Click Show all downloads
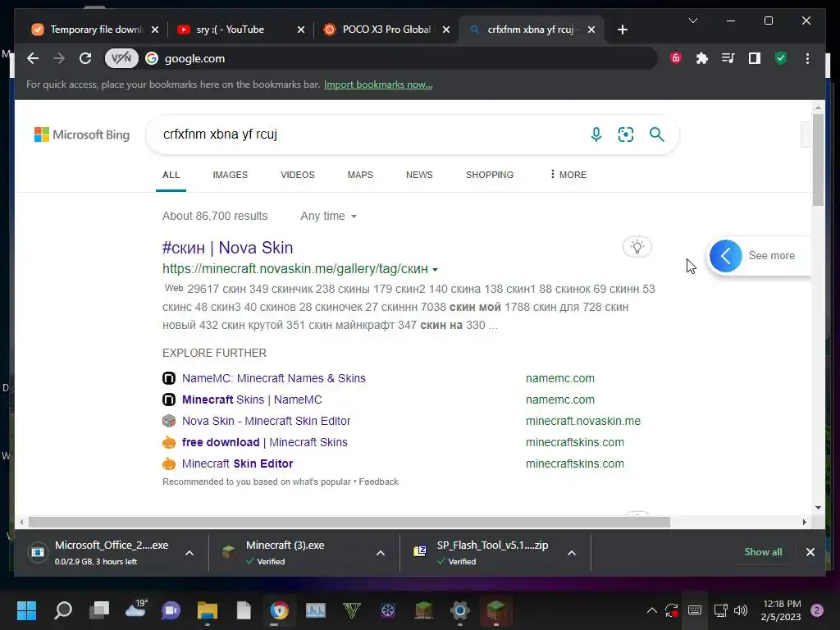This screenshot has width=840, height=630. (763, 552)
